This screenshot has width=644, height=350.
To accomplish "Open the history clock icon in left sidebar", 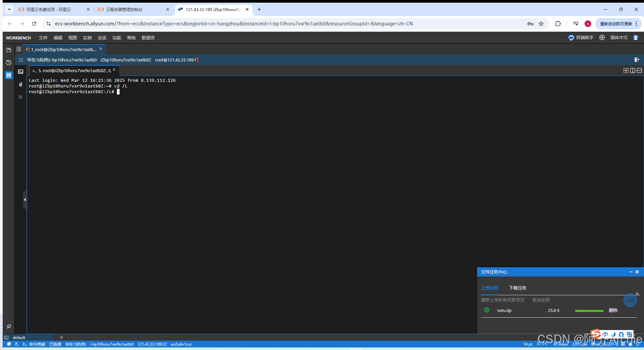I will point(9,62).
